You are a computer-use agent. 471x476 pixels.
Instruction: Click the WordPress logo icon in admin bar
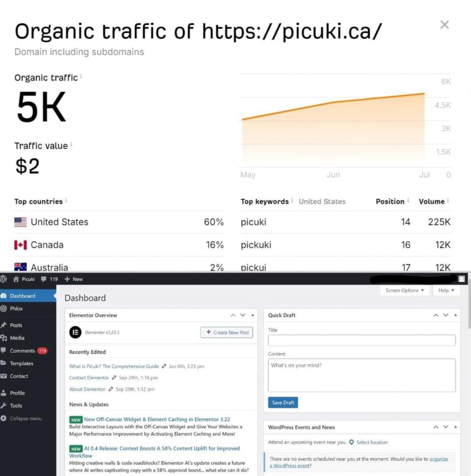coord(3,279)
